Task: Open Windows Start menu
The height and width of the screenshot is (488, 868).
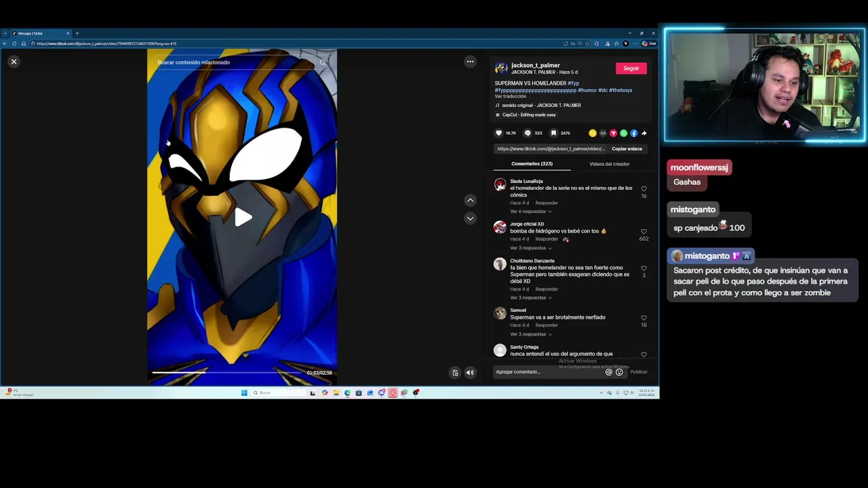Action: [x=244, y=392]
